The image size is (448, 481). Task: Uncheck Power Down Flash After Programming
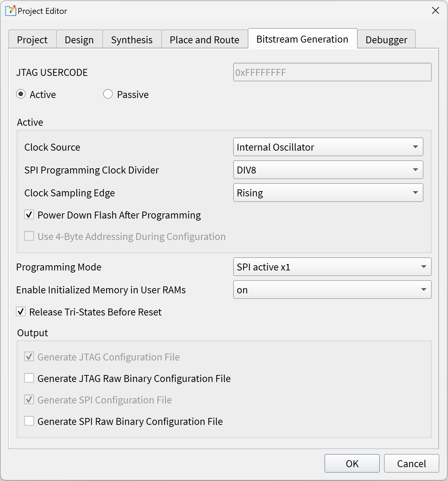tap(29, 215)
